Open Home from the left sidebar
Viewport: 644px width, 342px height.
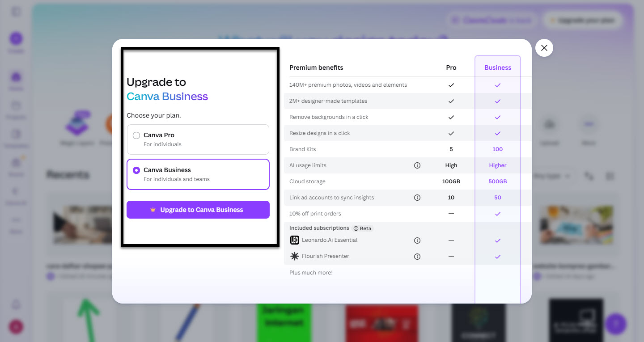coord(16,77)
